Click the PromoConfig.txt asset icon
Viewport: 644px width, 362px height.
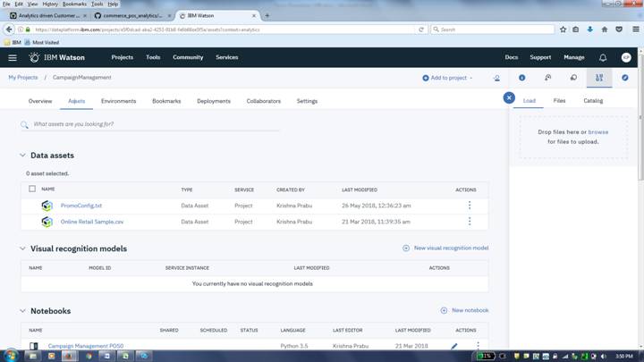coord(47,206)
